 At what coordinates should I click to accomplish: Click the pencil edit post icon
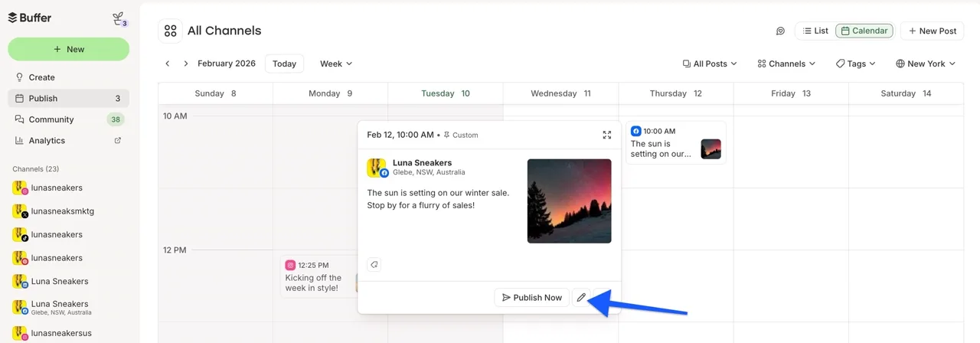[x=581, y=297]
